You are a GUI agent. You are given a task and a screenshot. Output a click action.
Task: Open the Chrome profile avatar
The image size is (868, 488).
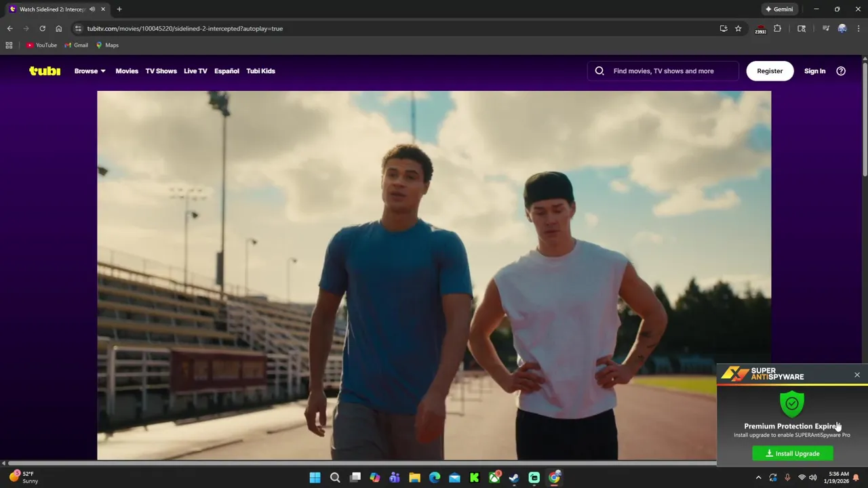(x=842, y=28)
